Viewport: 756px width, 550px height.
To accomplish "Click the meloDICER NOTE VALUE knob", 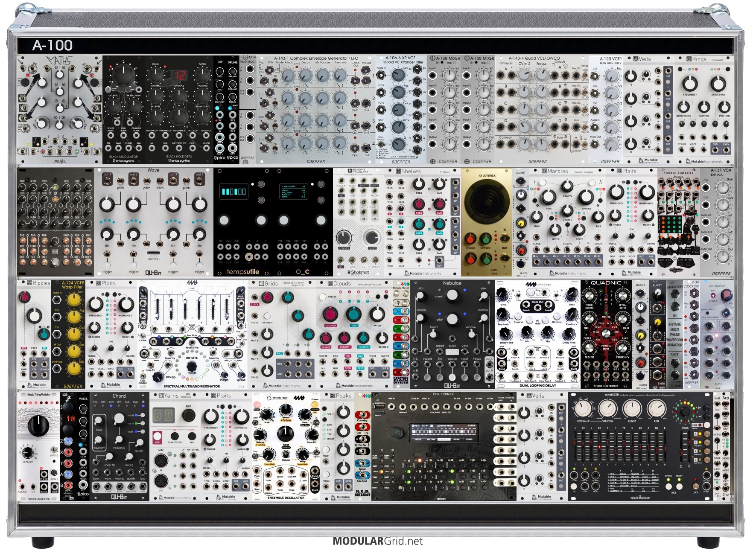I will tap(583, 408).
